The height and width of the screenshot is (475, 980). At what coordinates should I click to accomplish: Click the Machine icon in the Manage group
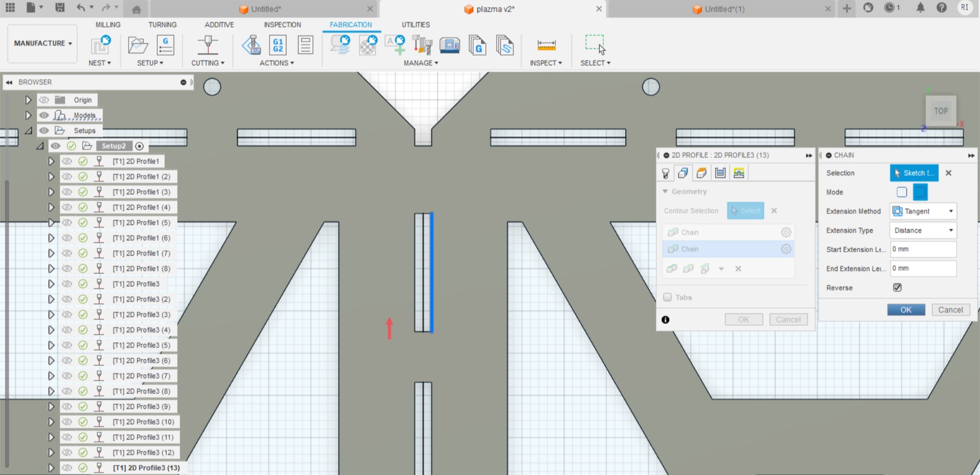[450, 45]
